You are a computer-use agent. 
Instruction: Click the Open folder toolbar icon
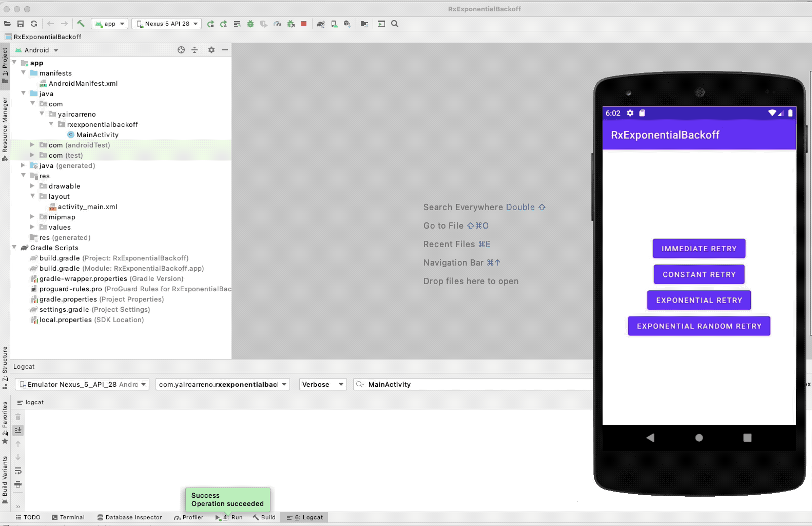[x=7, y=24]
